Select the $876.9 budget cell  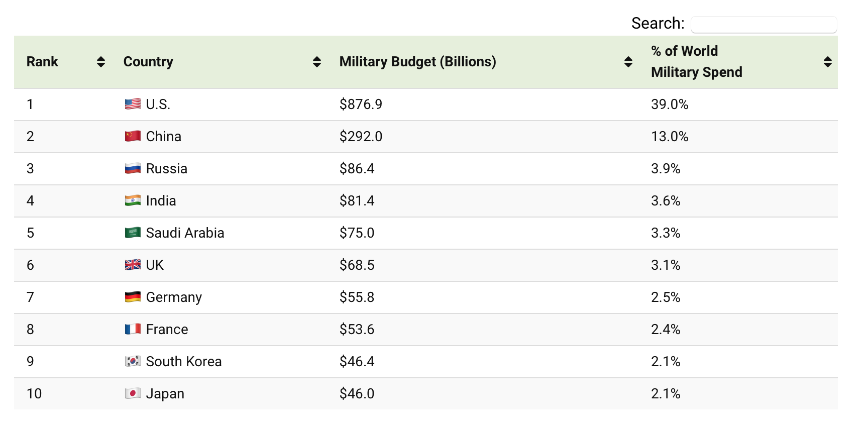361,104
